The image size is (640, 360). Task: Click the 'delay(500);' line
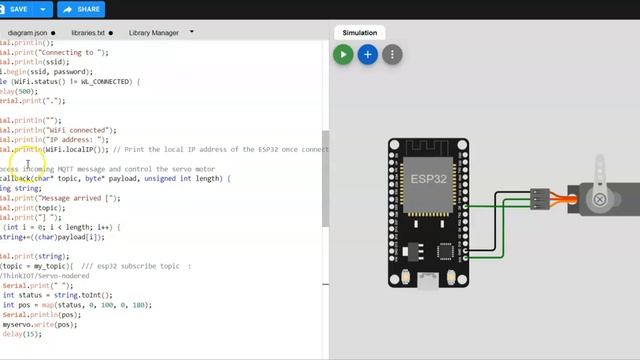(19, 91)
